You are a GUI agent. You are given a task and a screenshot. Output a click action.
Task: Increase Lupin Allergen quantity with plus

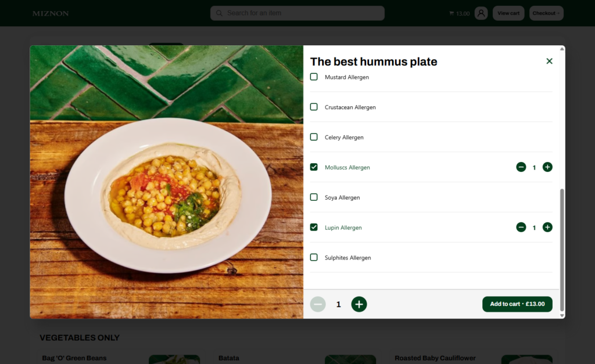point(547,227)
